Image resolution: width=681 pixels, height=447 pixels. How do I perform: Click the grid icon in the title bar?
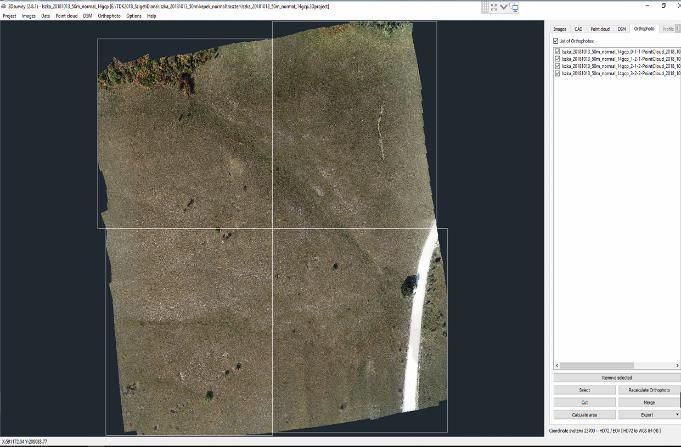pos(485,7)
